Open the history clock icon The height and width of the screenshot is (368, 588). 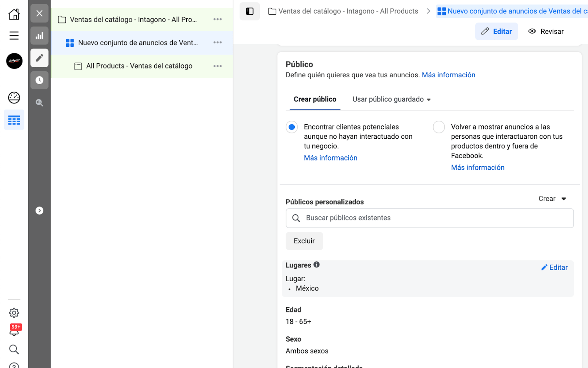point(39,80)
